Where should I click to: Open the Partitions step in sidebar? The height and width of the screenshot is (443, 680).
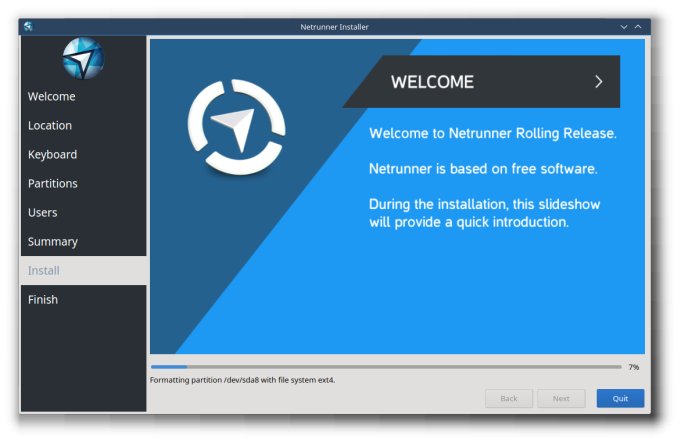click(x=83, y=183)
